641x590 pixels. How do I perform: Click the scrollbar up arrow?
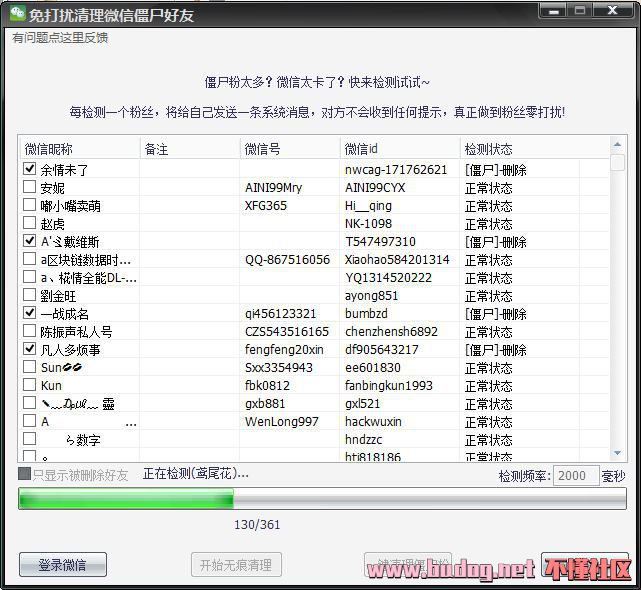[x=617, y=144]
